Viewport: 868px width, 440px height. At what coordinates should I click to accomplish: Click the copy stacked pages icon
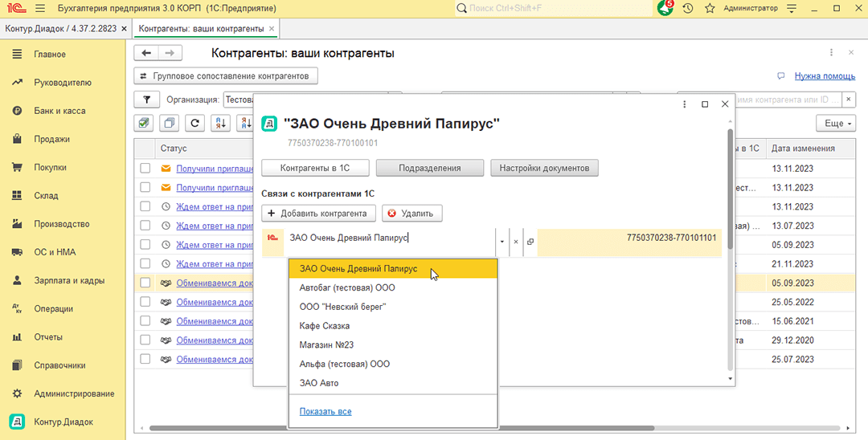click(x=170, y=124)
